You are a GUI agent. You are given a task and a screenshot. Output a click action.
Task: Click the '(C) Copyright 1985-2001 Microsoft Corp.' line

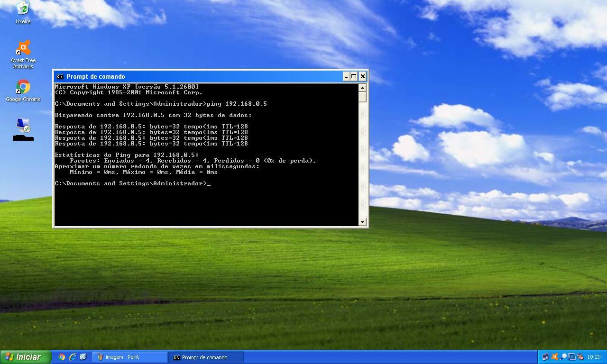pos(129,92)
